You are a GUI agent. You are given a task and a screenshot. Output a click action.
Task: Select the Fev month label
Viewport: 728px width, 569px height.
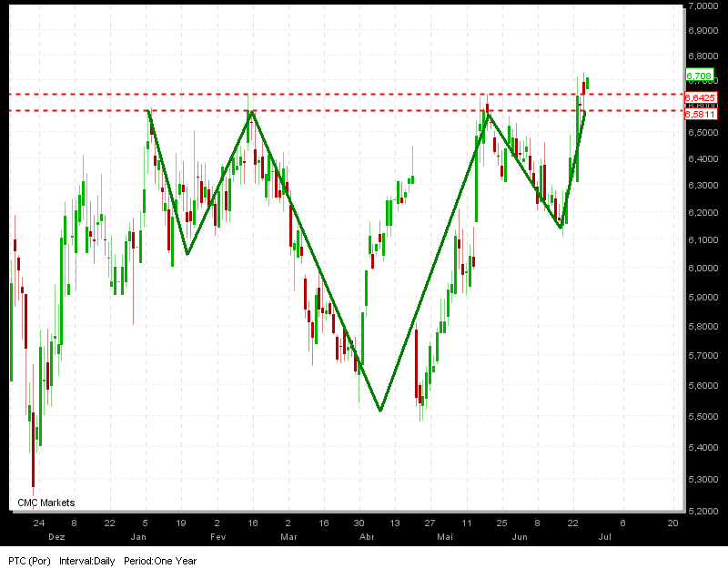click(217, 537)
